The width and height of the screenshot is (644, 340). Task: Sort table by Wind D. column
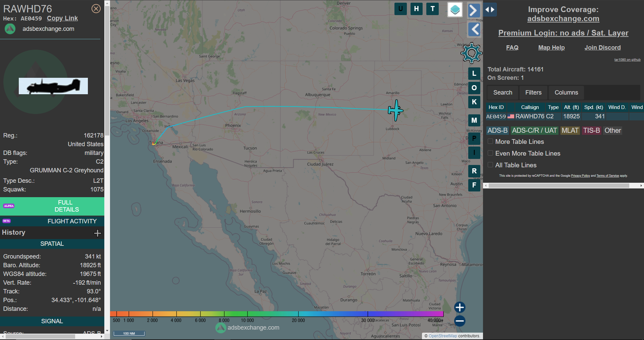click(x=617, y=107)
